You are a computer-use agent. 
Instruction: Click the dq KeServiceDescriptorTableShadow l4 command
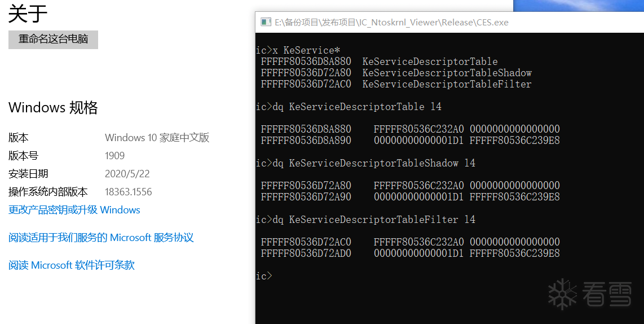pyautogui.click(x=365, y=163)
